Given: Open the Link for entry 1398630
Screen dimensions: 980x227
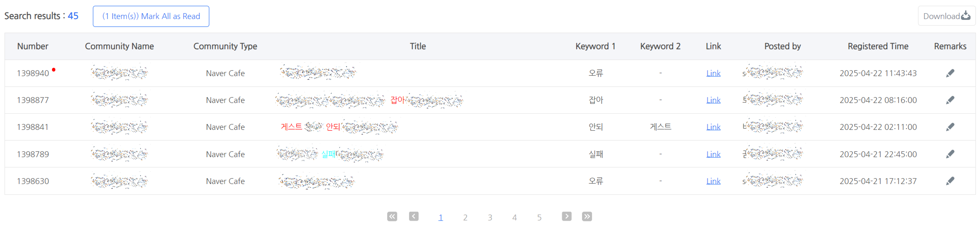Looking at the screenshot, I should pos(713,181).
